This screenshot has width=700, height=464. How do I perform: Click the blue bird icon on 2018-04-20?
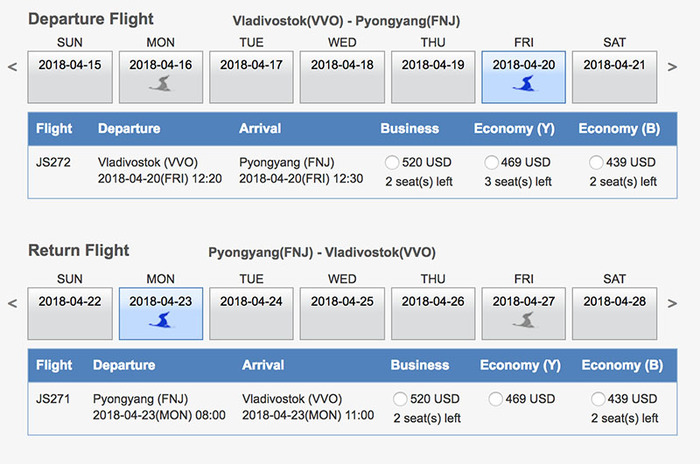tap(523, 86)
